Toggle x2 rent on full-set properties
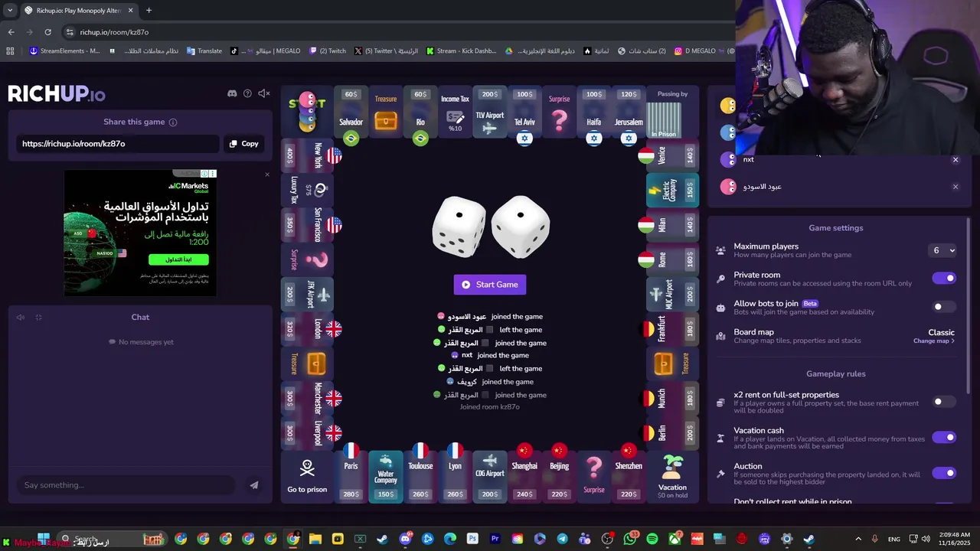980x551 pixels. point(944,402)
